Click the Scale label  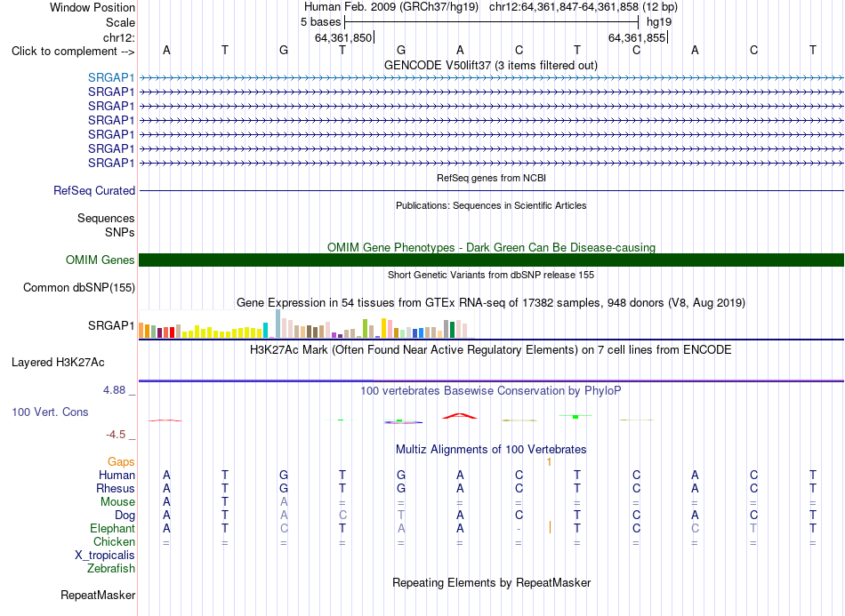[120, 22]
